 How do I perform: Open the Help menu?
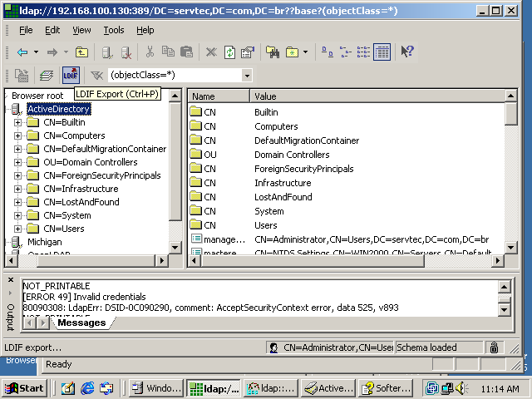[145, 30]
